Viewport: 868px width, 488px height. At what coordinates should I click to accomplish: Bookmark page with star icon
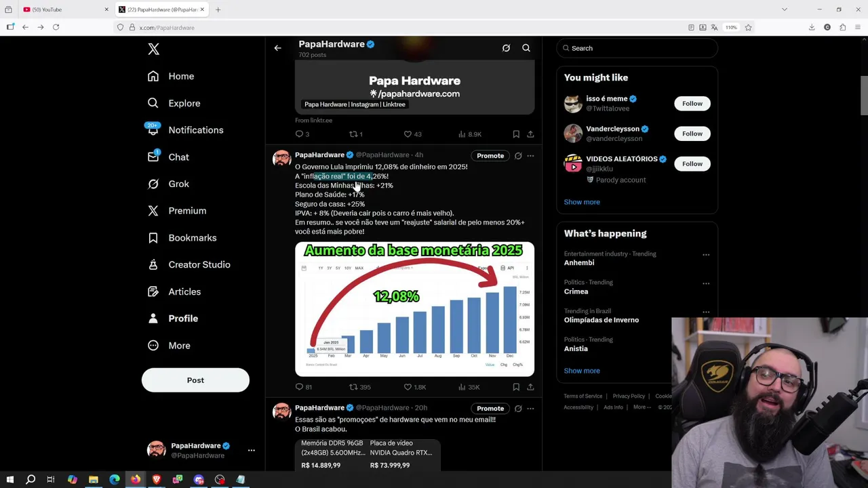(x=748, y=27)
